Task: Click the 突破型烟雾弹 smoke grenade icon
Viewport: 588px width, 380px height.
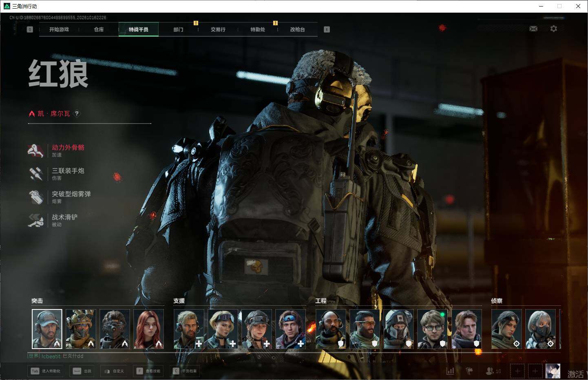Action: point(36,197)
